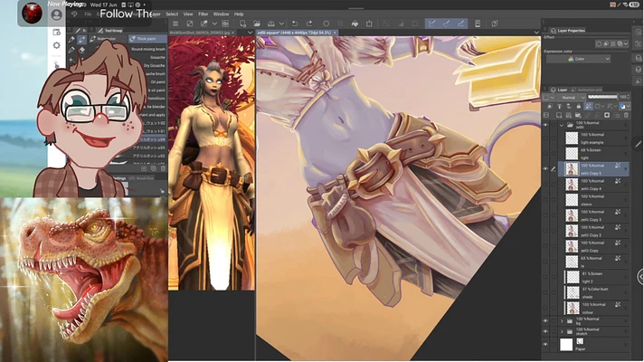Click the Clip Studio logo icon beside File menu
The width and height of the screenshot is (644, 362).
tap(74, 14)
